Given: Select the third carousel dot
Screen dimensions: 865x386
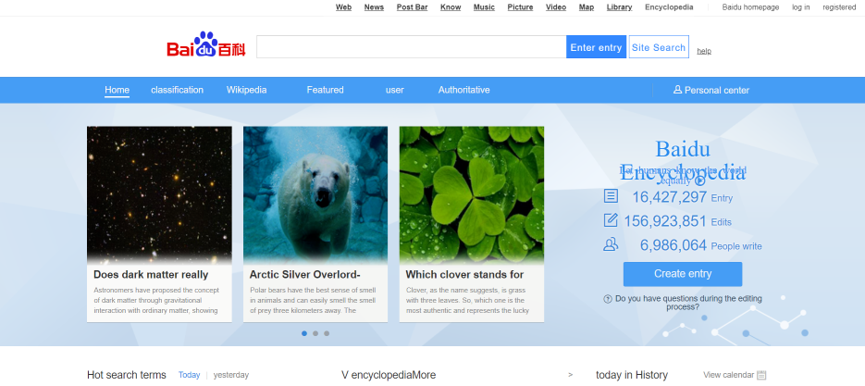Looking at the screenshot, I should tap(327, 334).
